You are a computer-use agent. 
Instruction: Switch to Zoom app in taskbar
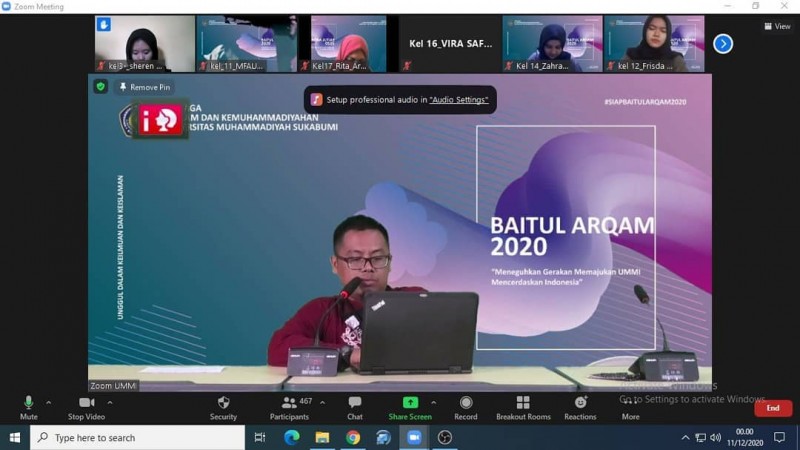414,437
